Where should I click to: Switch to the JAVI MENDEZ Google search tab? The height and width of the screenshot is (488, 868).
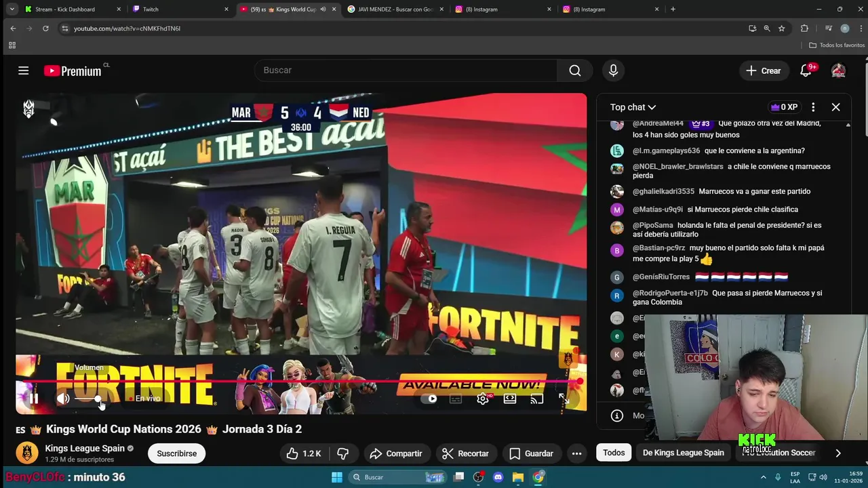point(395,9)
